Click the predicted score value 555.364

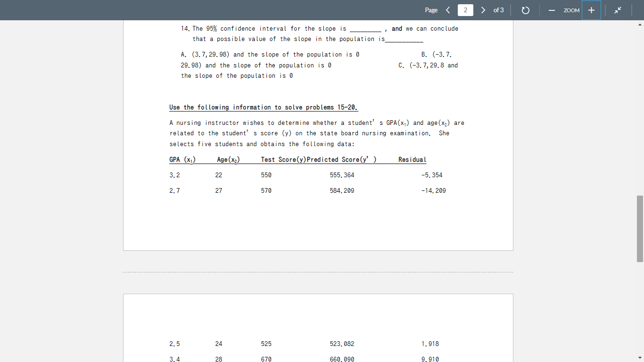pos(341,175)
